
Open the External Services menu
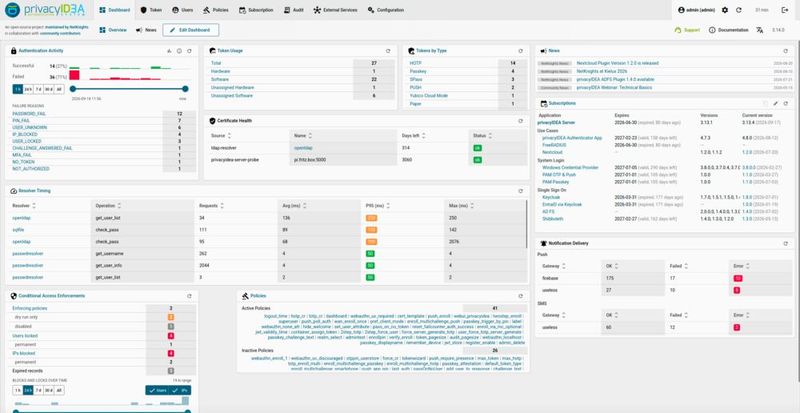[336, 10]
